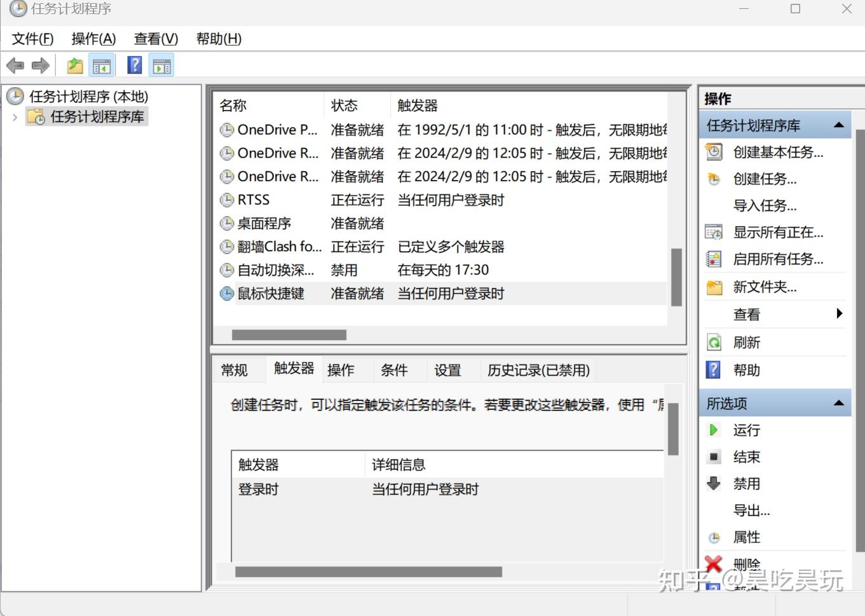Click the 显示所有正在运行 icon
The image size is (865, 616).
click(x=714, y=232)
